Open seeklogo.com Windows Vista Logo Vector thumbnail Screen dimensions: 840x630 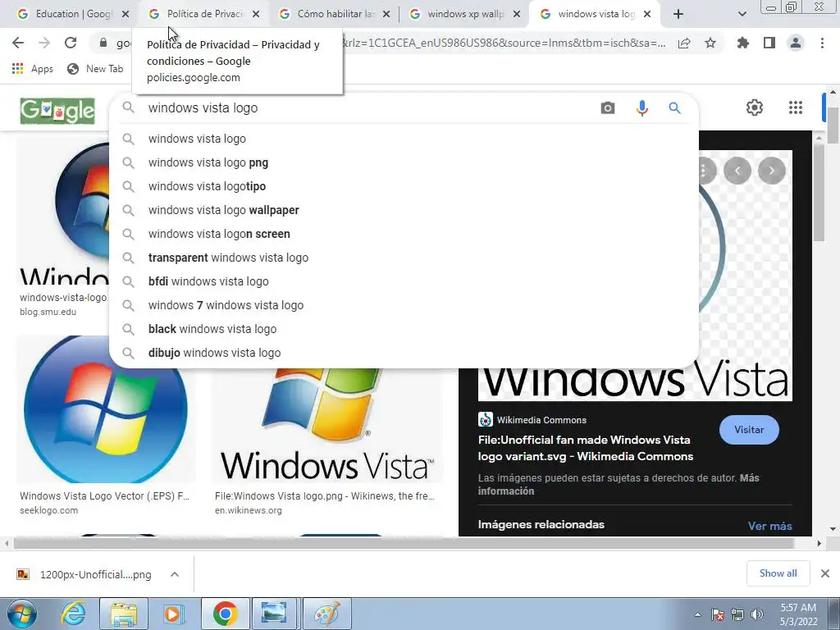(106, 410)
